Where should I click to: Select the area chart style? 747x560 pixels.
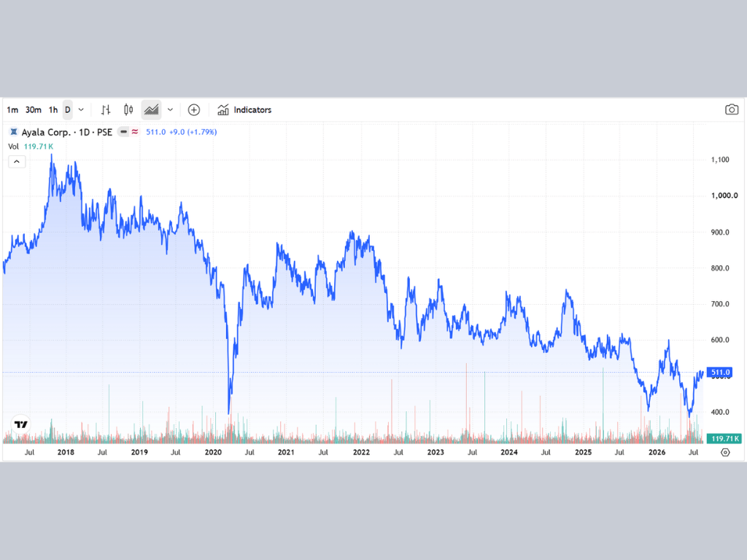(x=152, y=110)
